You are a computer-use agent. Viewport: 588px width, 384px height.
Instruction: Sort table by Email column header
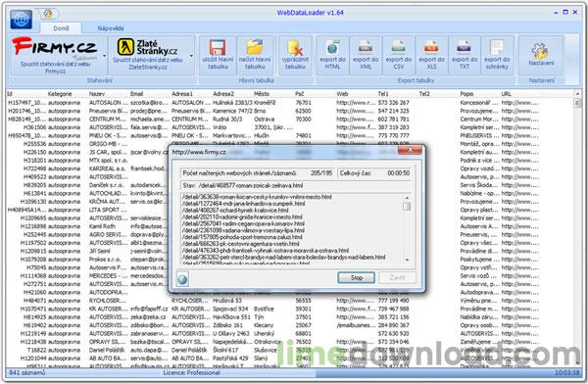pyautogui.click(x=150, y=94)
